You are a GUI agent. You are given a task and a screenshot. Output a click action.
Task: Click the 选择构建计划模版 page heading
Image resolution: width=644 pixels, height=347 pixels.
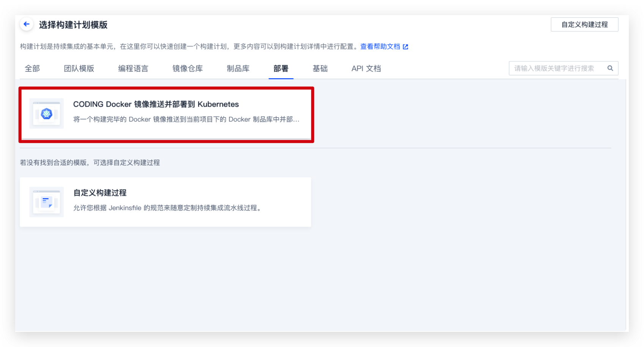click(x=73, y=25)
